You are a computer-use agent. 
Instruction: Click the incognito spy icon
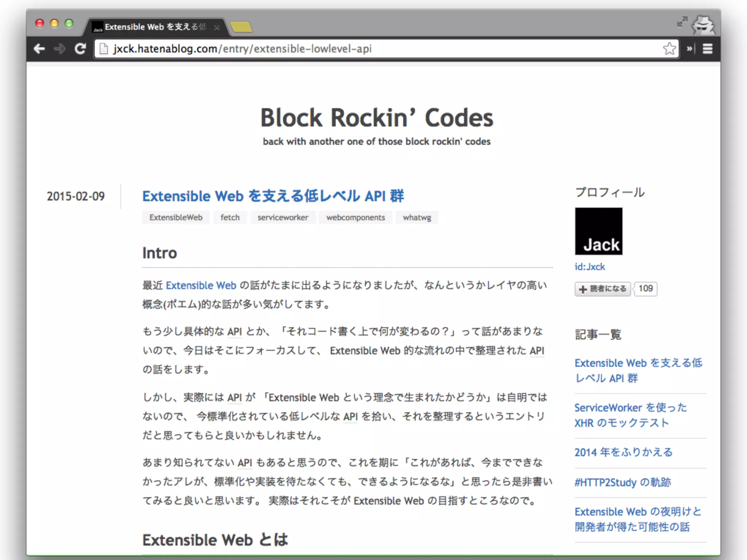703,26
